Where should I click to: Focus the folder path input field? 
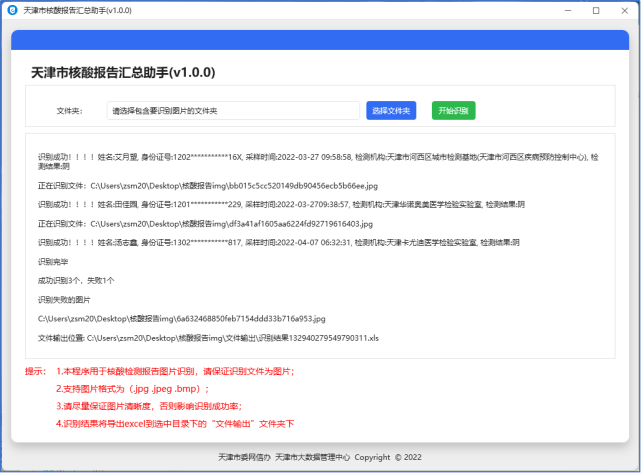click(232, 110)
